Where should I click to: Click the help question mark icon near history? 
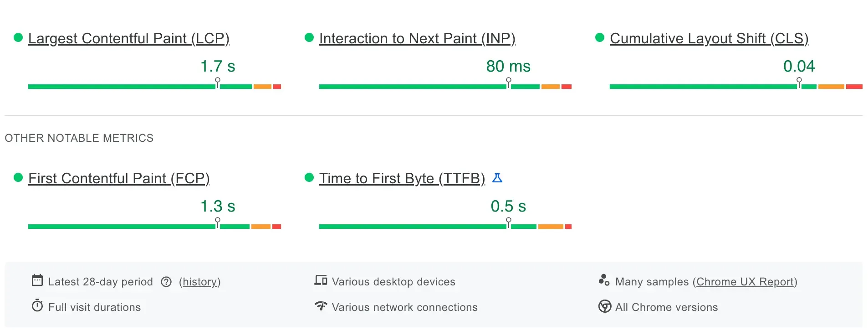click(167, 282)
